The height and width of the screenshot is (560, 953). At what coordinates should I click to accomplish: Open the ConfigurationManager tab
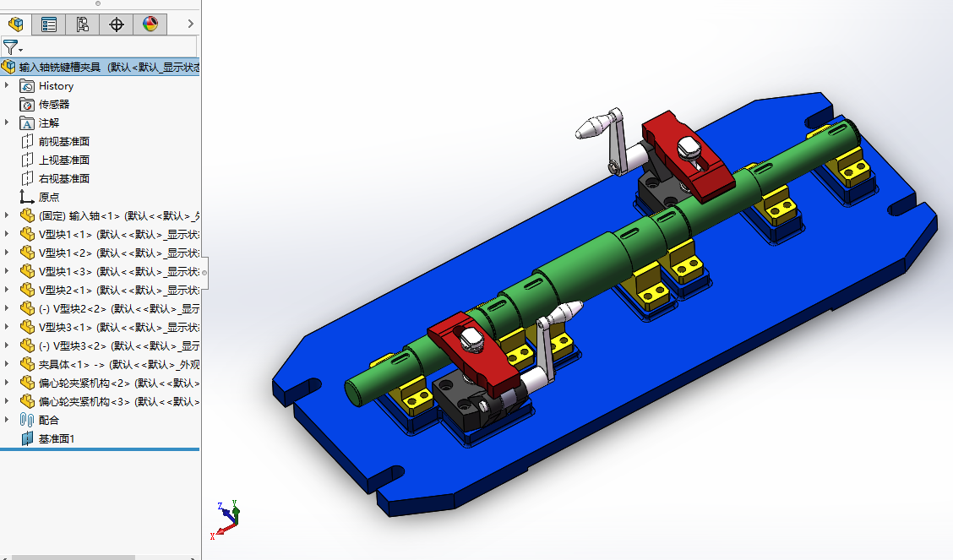[82, 24]
